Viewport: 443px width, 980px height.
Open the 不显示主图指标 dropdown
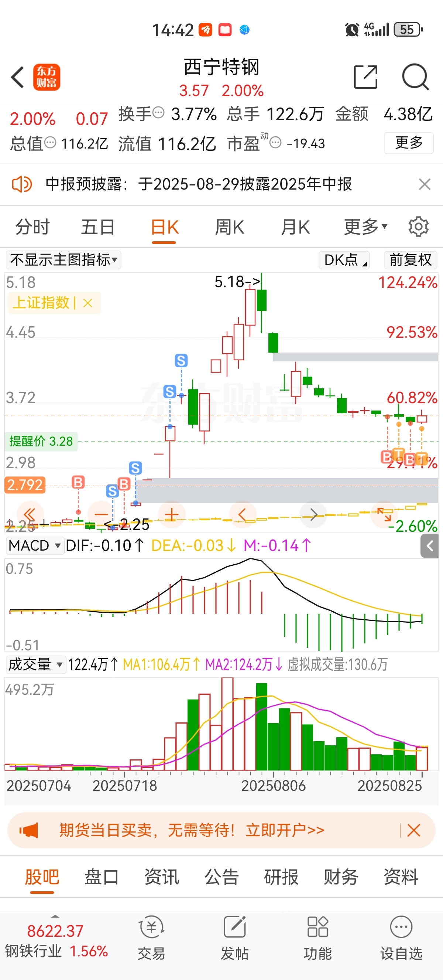(63, 260)
